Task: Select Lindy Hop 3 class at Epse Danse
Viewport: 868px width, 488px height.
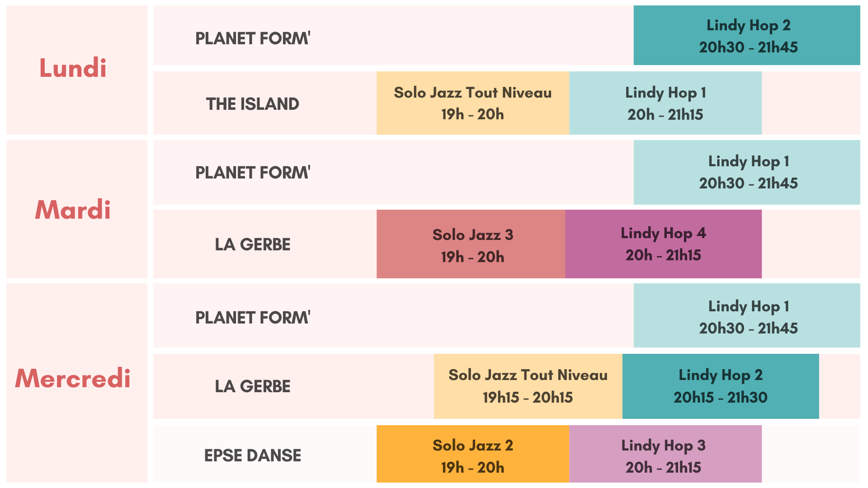Action: (665, 454)
